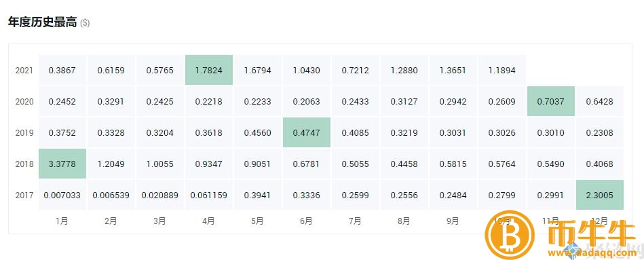
Task: Click the 2019 row label
Action: pyautogui.click(x=24, y=132)
